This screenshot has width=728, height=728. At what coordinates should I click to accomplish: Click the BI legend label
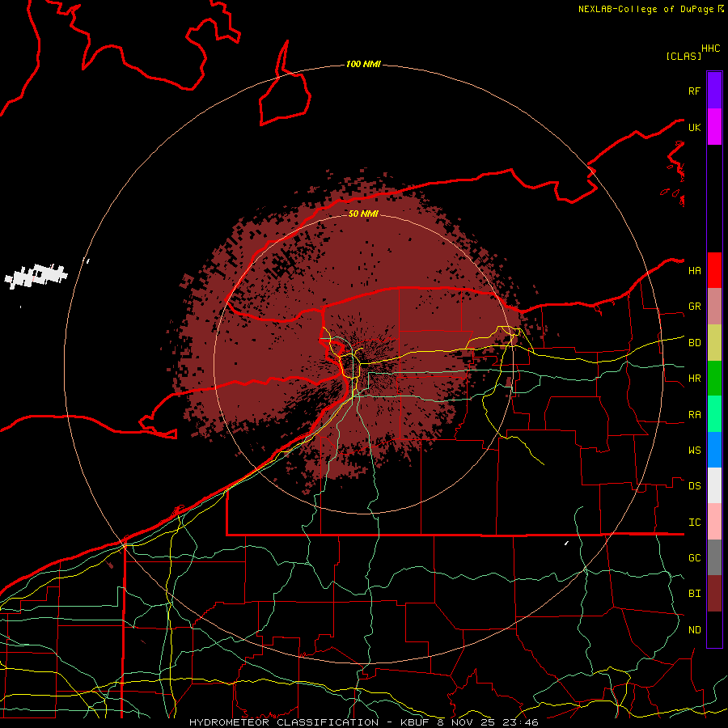(x=694, y=594)
